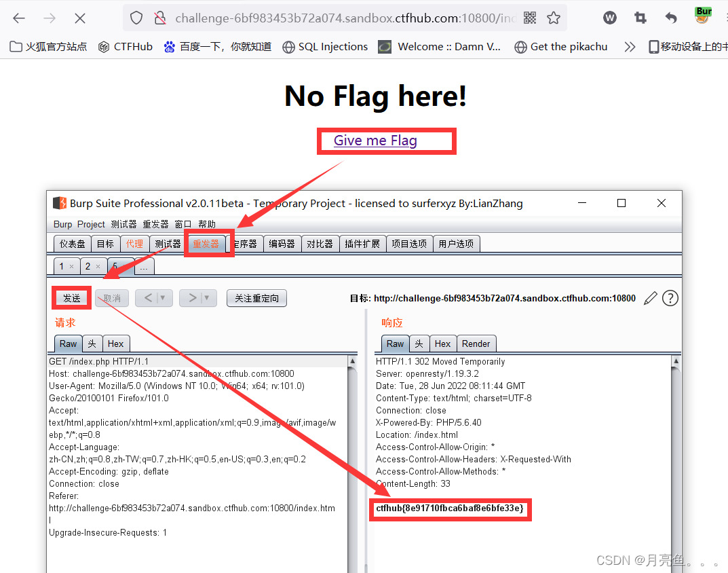This screenshot has height=573, width=728.
Task: Open CTFHub bookmark
Action: coord(126,46)
